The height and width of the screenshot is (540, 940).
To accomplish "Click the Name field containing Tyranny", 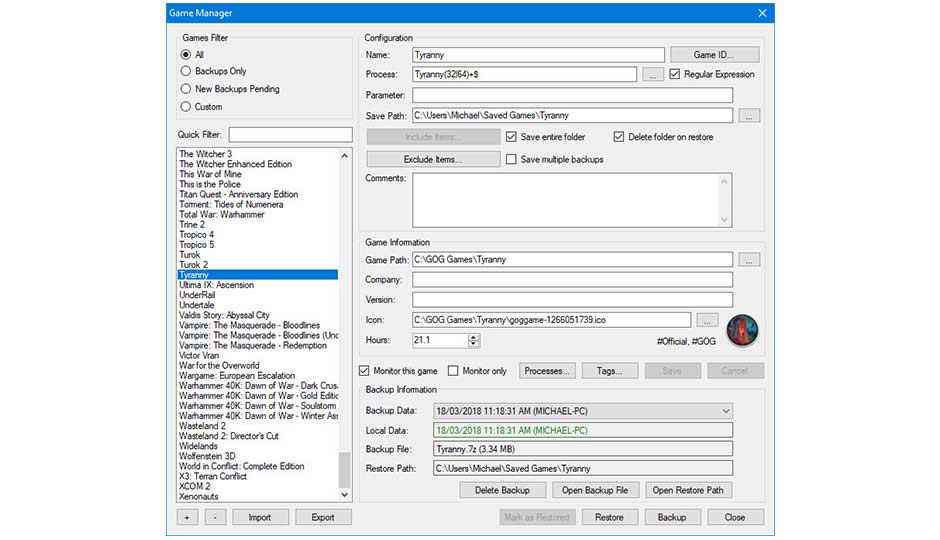I will (538, 55).
